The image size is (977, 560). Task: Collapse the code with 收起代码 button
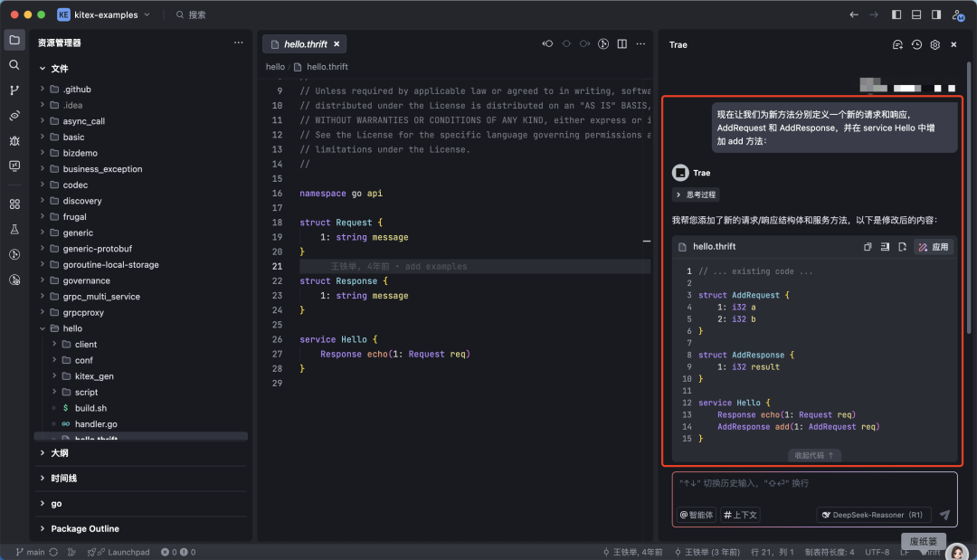(x=813, y=456)
